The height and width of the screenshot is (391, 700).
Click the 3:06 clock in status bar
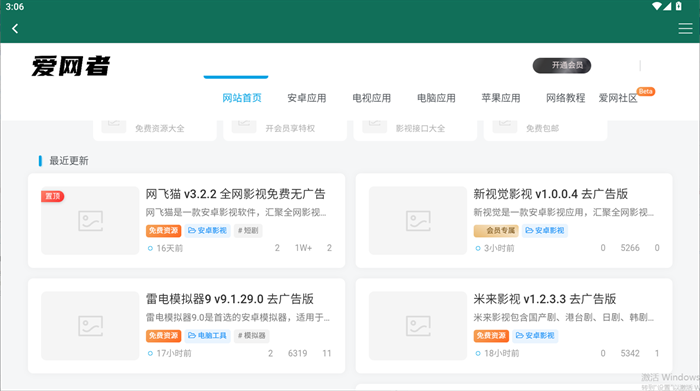click(x=14, y=7)
